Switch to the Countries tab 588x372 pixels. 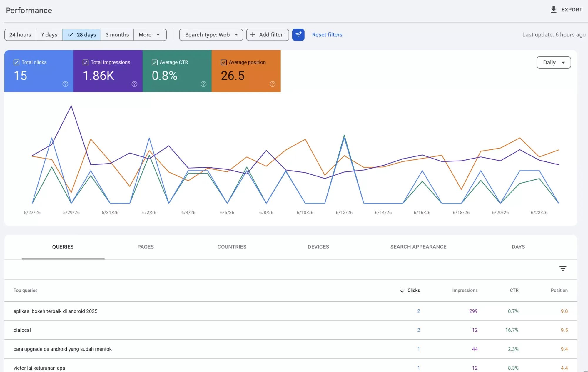[x=232, y=247]
